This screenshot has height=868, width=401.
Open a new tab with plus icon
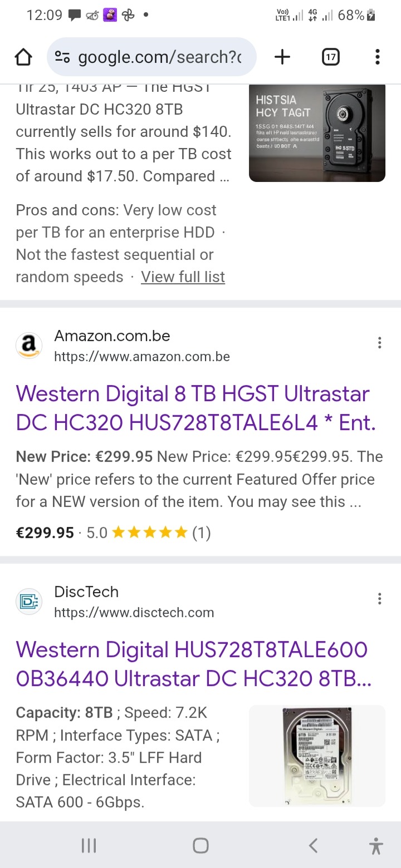[x=282, y=57]
